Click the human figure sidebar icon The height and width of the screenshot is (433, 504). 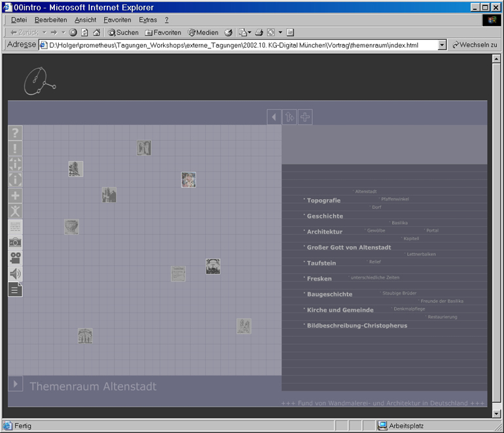[x=15, y=211]
